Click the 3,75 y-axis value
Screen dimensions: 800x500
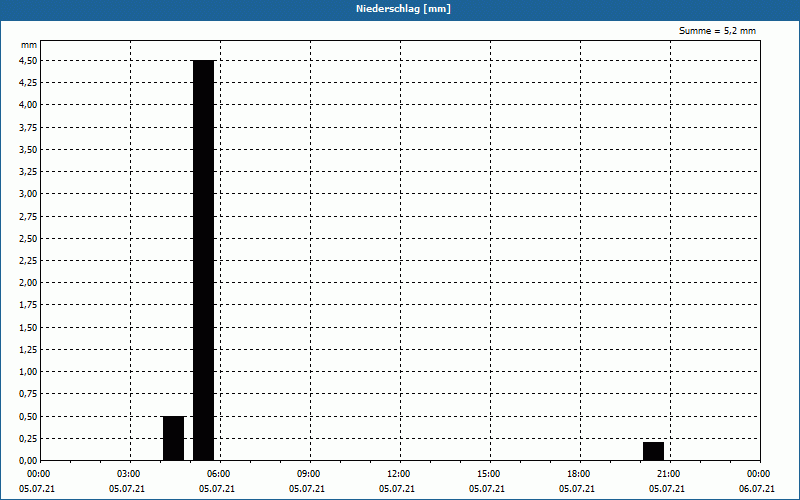[x=28, y=127]
